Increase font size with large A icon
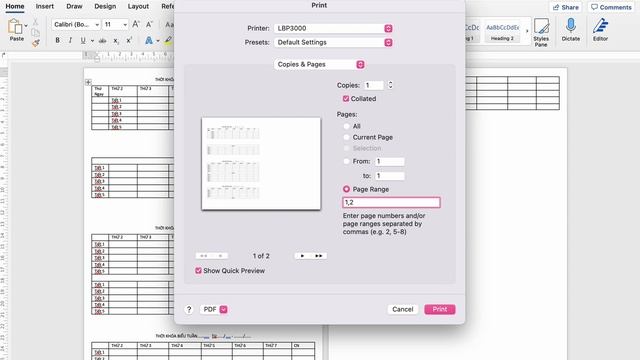Viewport: 640px width, 360px height. (136, 24)
